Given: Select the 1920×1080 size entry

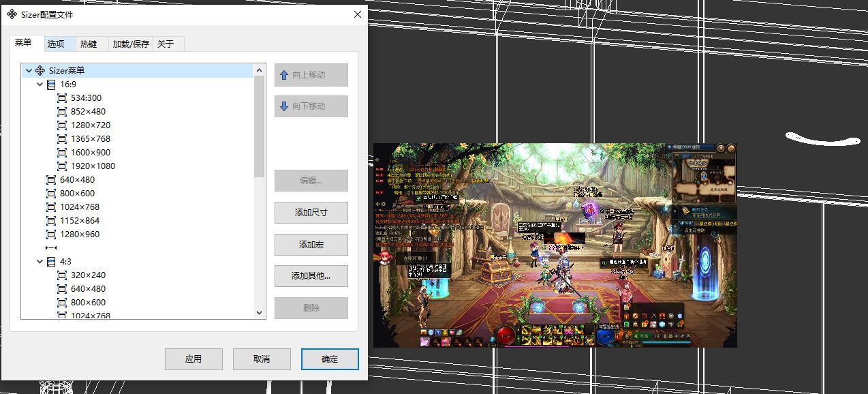Looking at the screenshot, I should 93,166.
